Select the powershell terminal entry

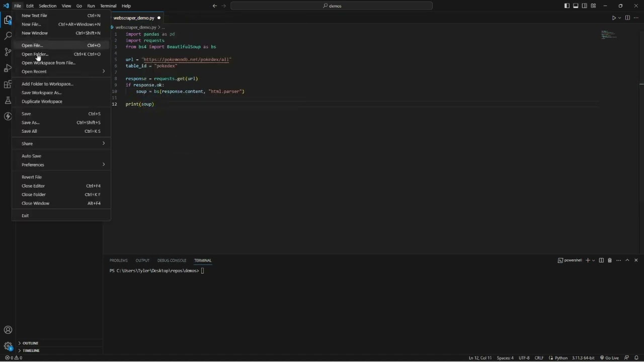570,260
